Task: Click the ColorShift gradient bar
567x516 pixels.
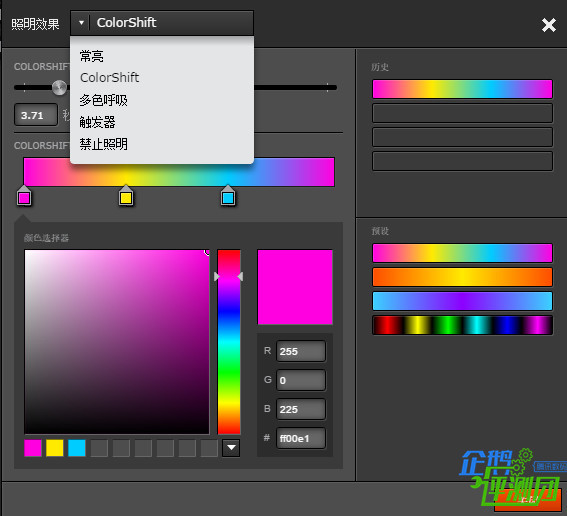Action: [x=179, y=172]
